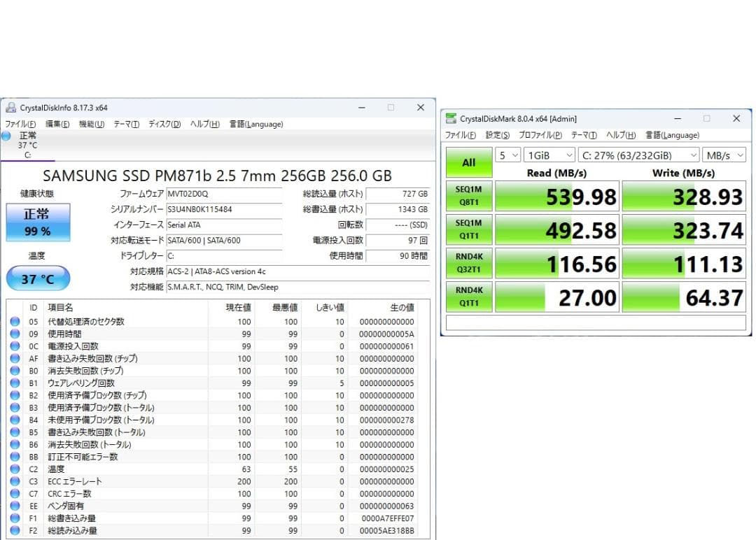Click the blue indicator beside ウェアレベリング回数
Image resolution: width=756 pixels, height=540 pixels.
(16, 383)
